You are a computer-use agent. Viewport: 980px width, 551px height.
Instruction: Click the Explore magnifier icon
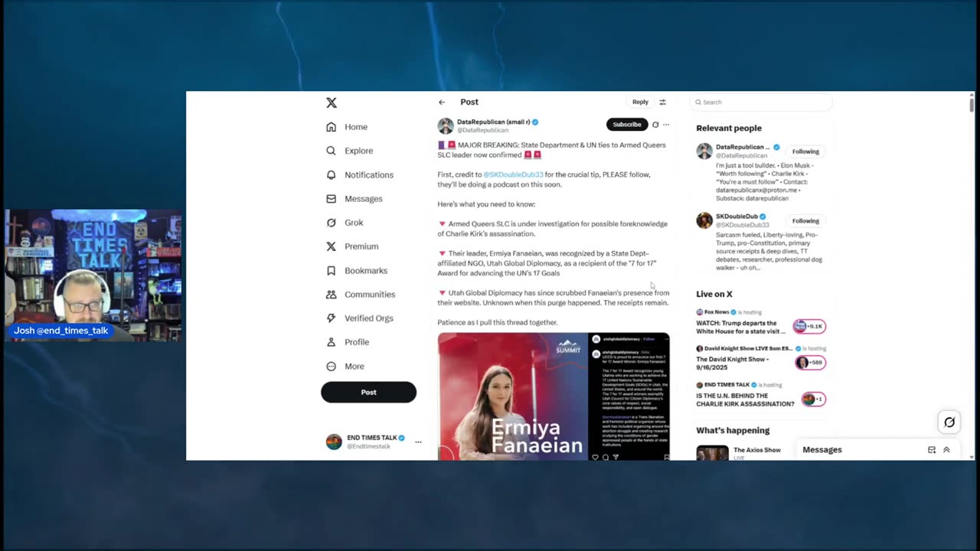point(331,151)
